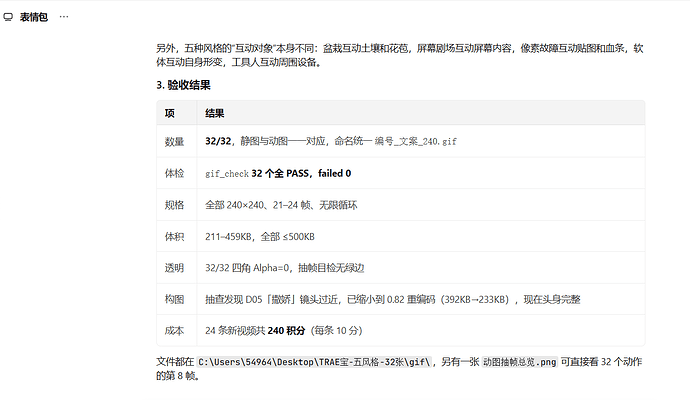Select the 规格 row label
The width and height of the screenshot is (690, 400).
coord(174,205)
